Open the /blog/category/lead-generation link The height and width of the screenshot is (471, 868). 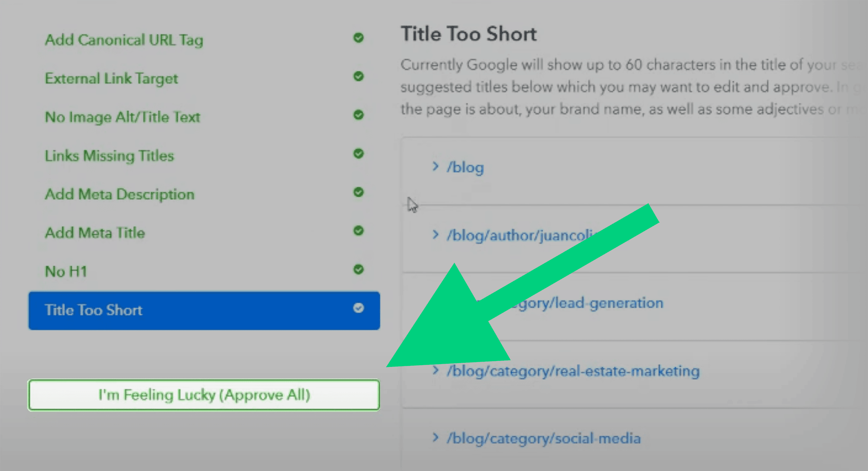pyautogui.click(x=590, y=303)
